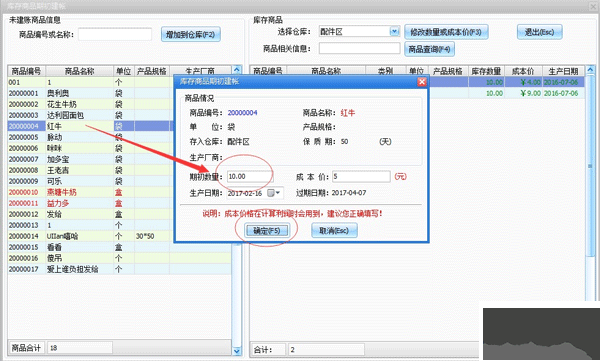The height and width of the screenshot is (361, 600).
Task: Click 商品编号 column header in left table
Action: coord(26,71)
